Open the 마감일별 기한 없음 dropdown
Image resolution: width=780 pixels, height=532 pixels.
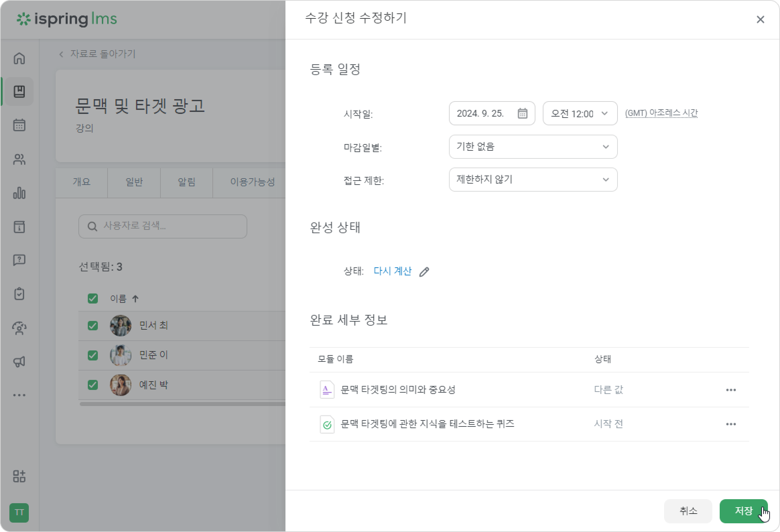coord(533,147)
